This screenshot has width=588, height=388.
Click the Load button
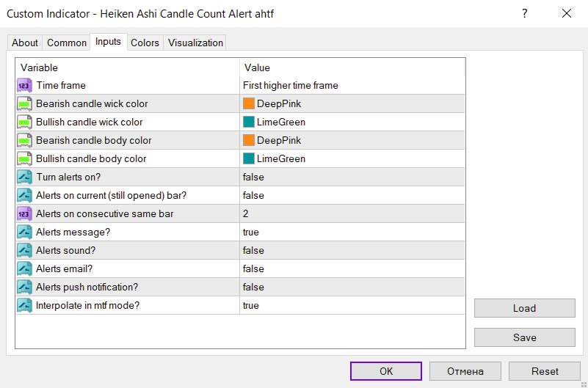coord(524,308)
